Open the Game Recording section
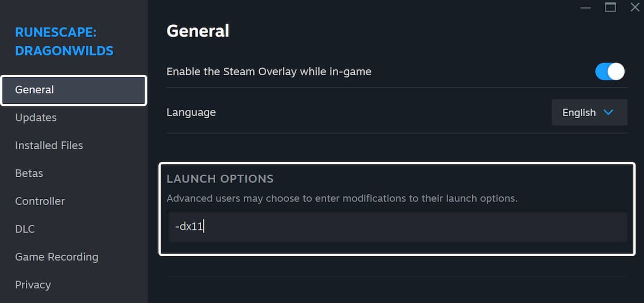 click(56, 257)
